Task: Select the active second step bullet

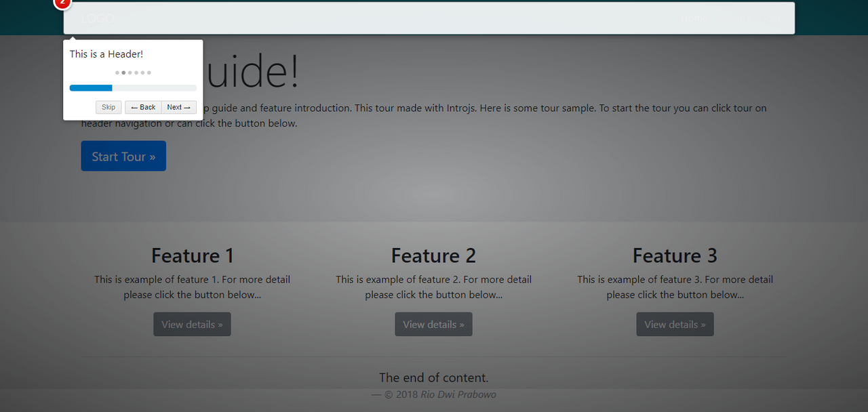Action: coord(123,73)
